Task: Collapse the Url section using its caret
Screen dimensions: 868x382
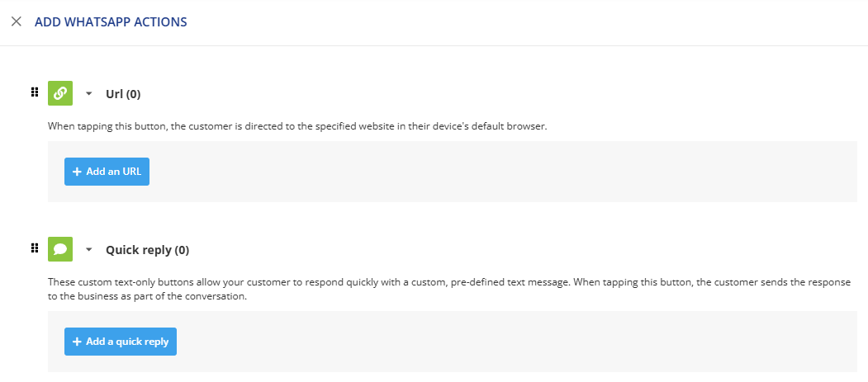Action: pyautogui.click(x=89, y=94)
